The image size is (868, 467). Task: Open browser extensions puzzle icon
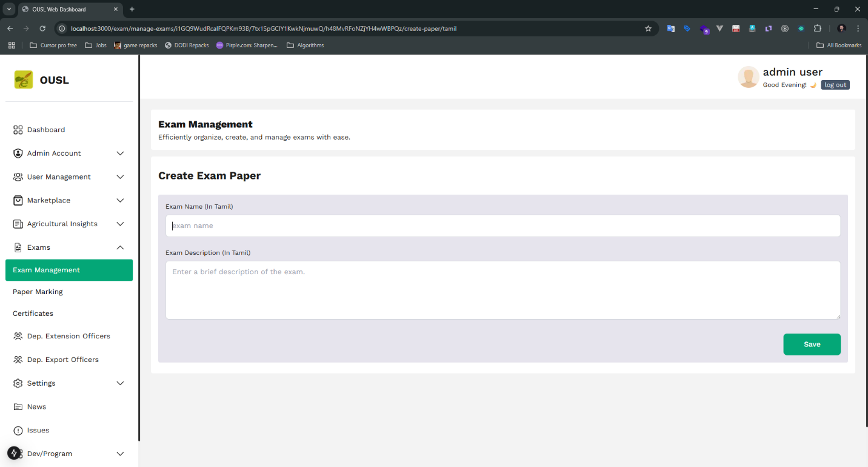(x=817, y=29)
